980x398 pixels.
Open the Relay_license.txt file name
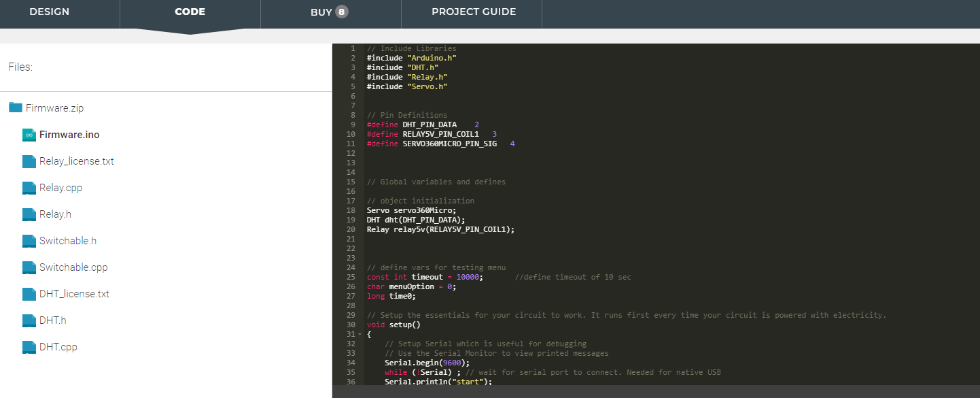click(x=77, y=161)
